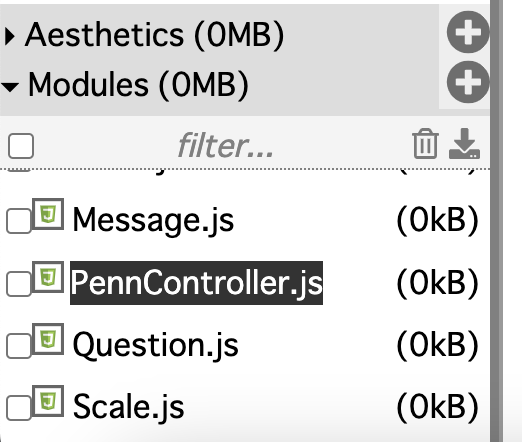Collapse the Modules section triangle
Screen dimensions: 522x442
10,87
